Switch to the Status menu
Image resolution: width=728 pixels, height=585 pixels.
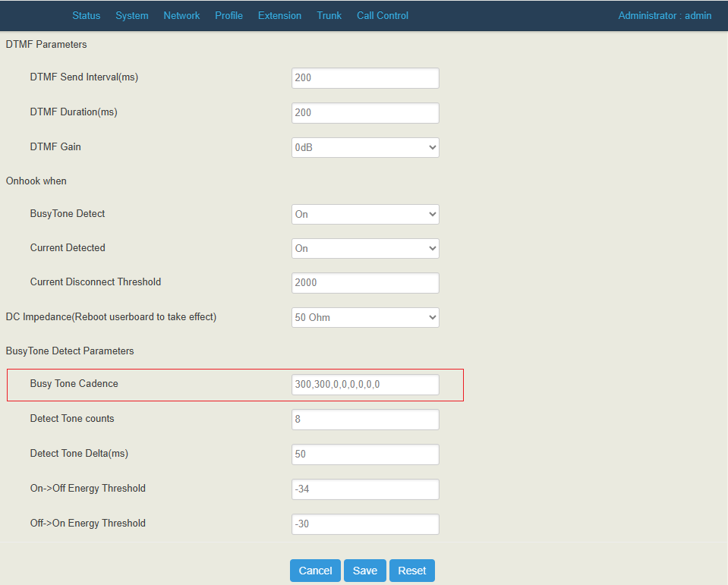tap(86, 15)
